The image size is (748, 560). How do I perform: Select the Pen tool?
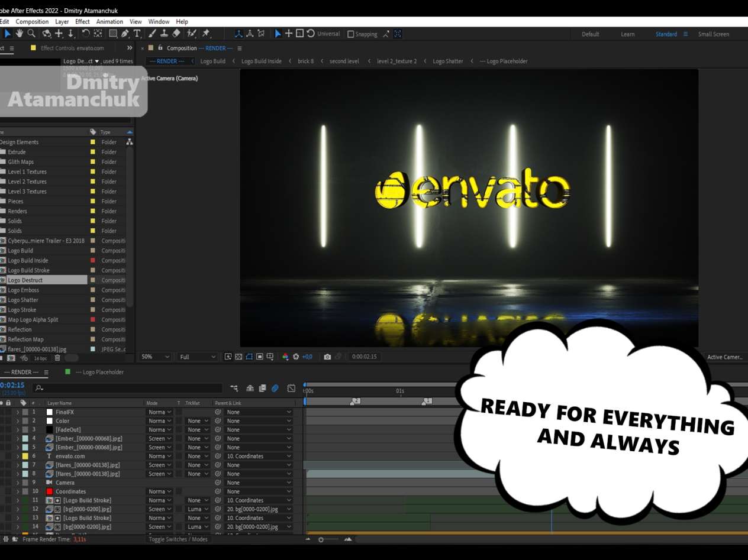click(125, 34)
